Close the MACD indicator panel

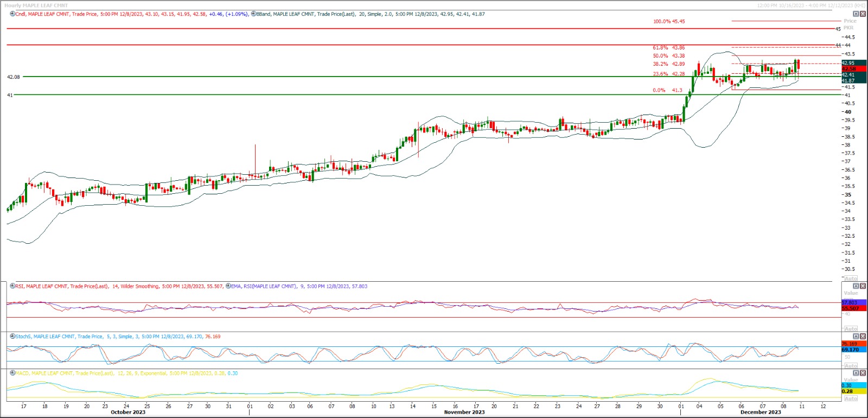pyautogui.click(x=863, y=373)
